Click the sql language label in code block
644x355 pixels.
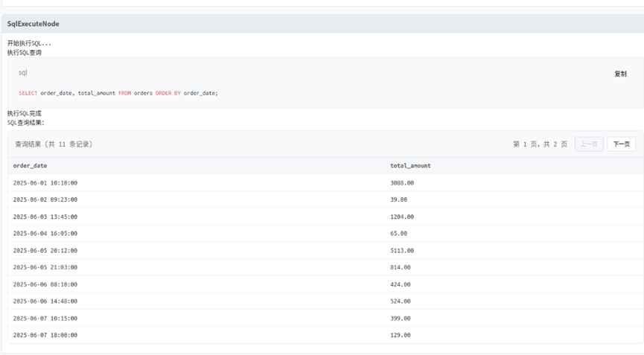pyautogui.click(x=23, y=73)
